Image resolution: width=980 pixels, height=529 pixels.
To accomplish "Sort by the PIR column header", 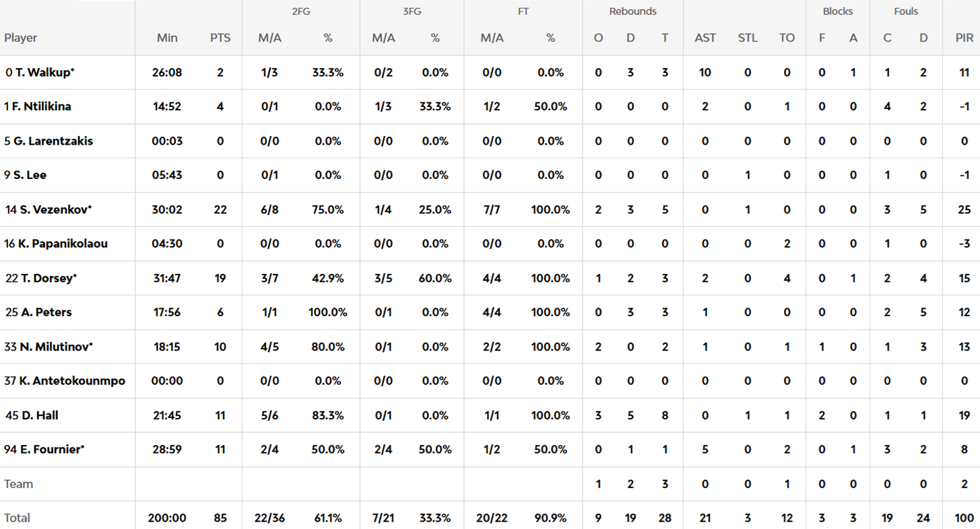I will (964, 38).
